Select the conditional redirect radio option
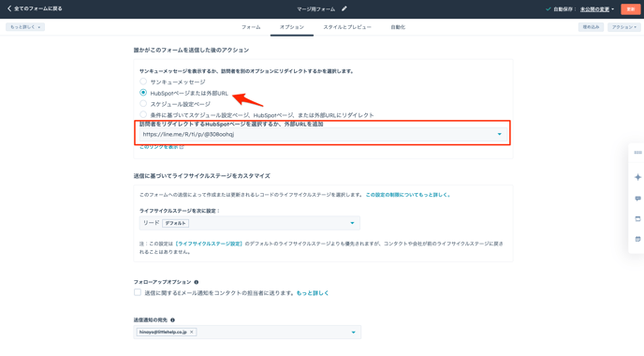Screen dimensions: 644x356 point(143,114)
